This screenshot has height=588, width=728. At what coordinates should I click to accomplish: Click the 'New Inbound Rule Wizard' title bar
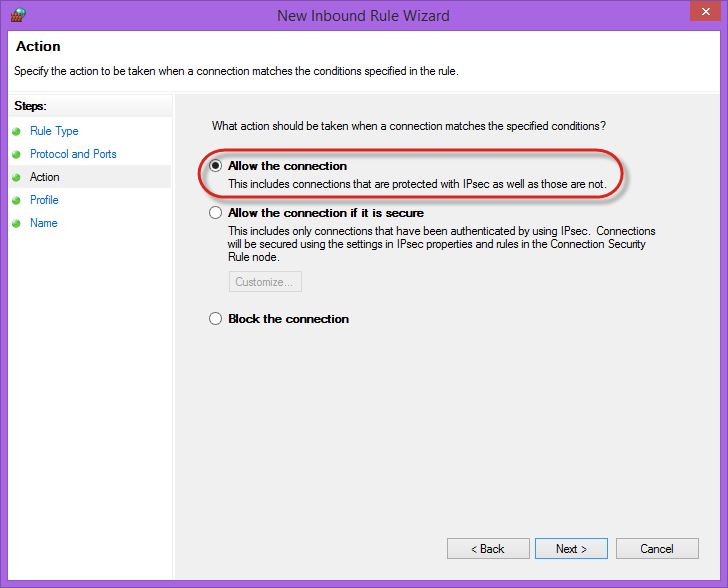(x=363, y=15)
